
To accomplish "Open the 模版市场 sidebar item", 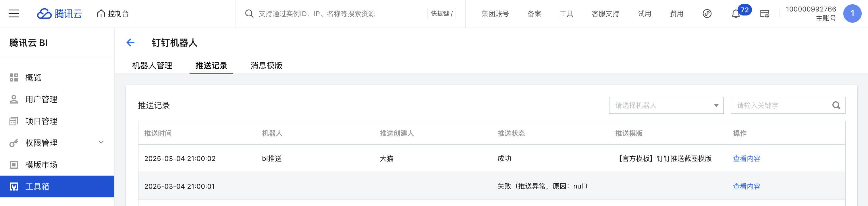I will tap(41, 165).
